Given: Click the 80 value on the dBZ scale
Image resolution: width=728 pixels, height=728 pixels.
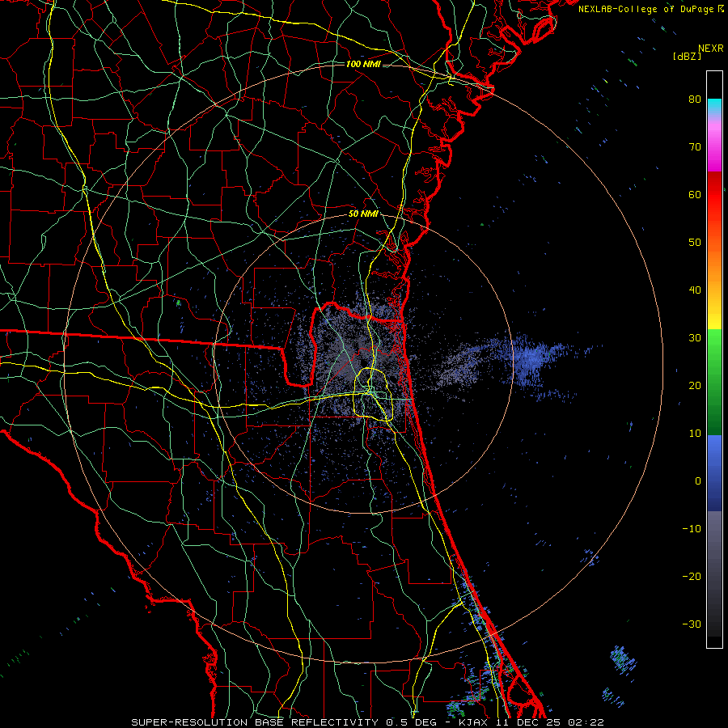Looking at the screenshot, I should (x=695, y=99).
